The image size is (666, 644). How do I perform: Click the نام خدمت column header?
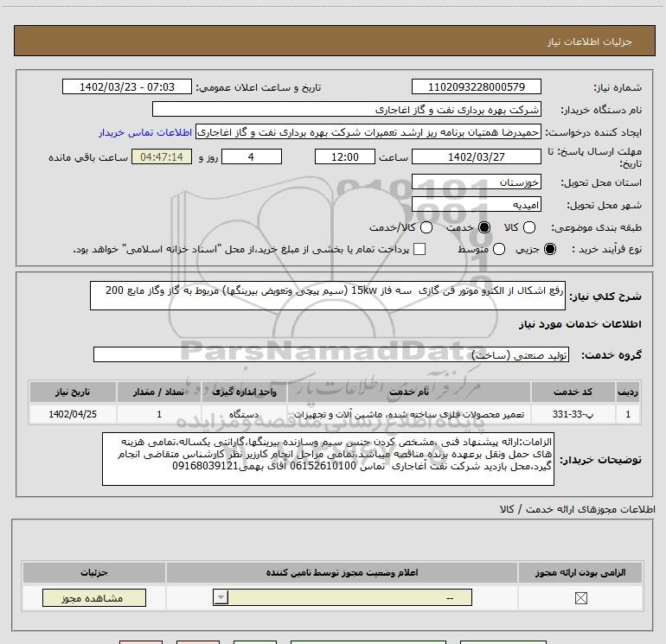[x=408, y=392]
